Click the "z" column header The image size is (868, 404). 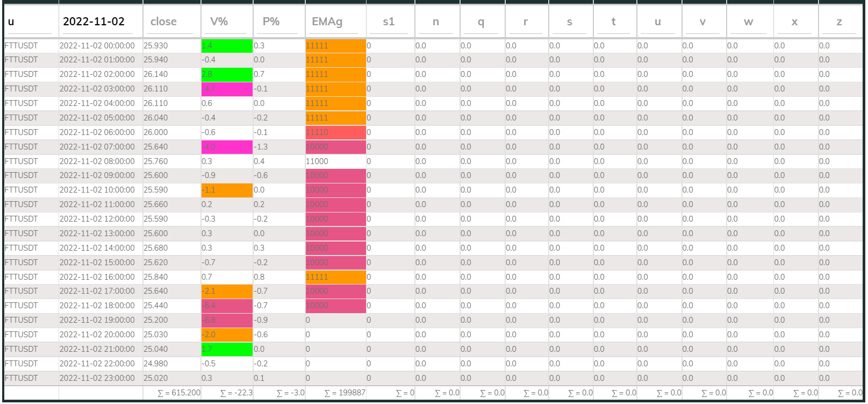(839, 22)
